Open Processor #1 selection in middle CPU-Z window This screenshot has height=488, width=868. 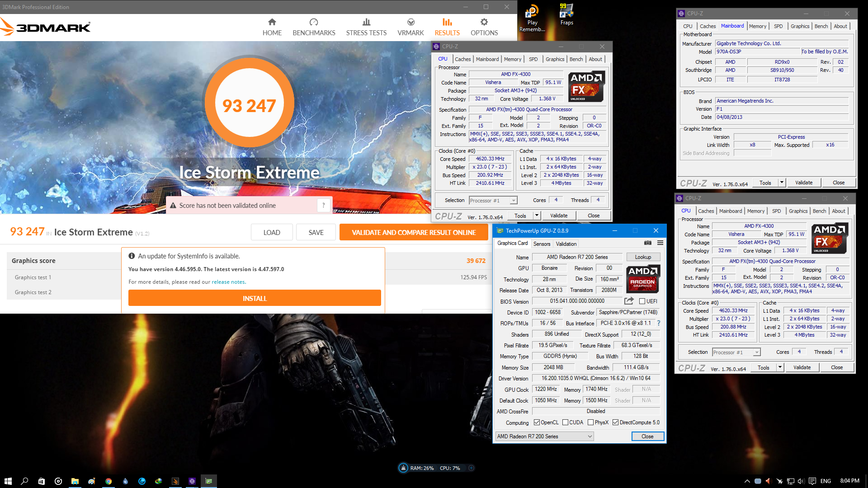493,201
